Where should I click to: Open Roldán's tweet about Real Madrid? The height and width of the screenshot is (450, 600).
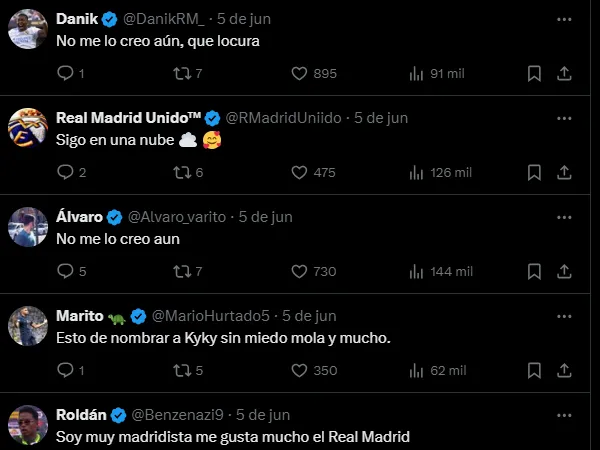(233, 437)
